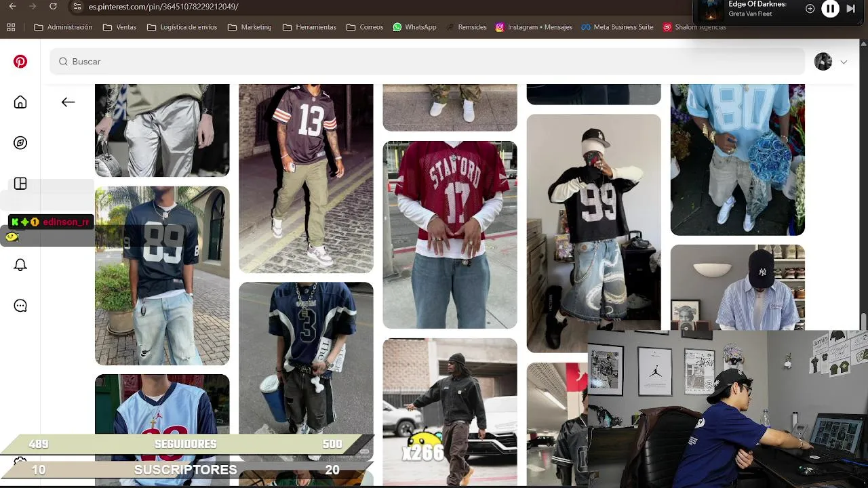Open the number 89 navy jersey pin
This screenshot has width=868, height=488.
(162, 276)
